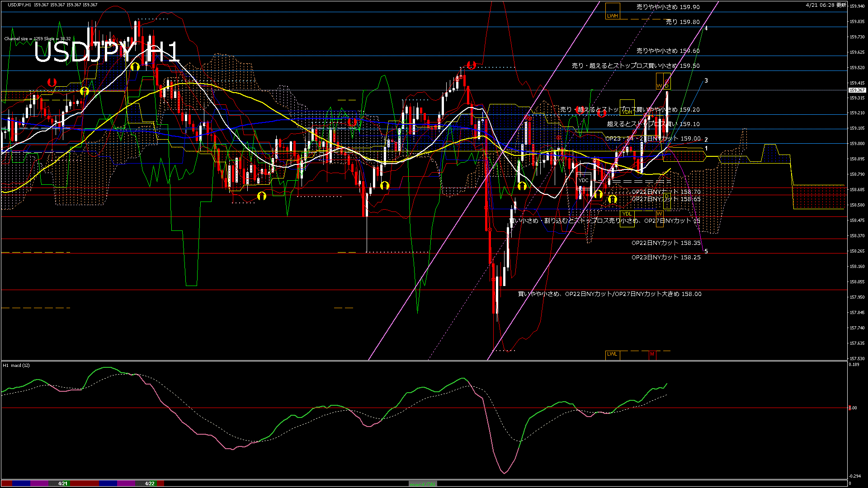
Task: Click the forecast endpoint number 4
Action: [706, 28]
